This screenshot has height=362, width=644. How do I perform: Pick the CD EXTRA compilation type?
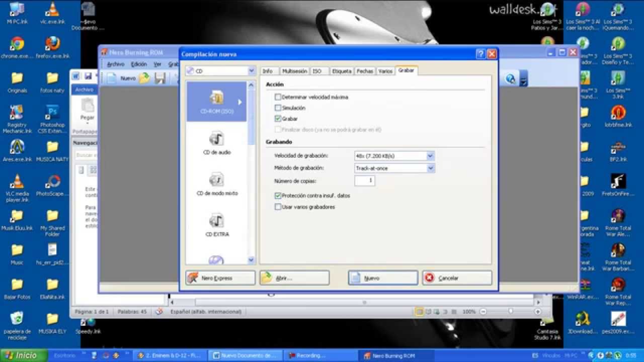pyautogui.click(x=217, y=225)
